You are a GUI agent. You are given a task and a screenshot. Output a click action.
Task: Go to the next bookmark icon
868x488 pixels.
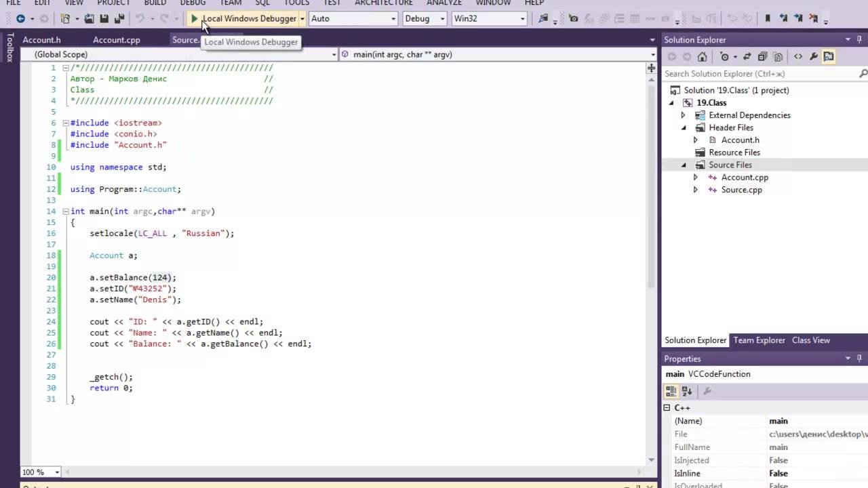pos(799,19)
